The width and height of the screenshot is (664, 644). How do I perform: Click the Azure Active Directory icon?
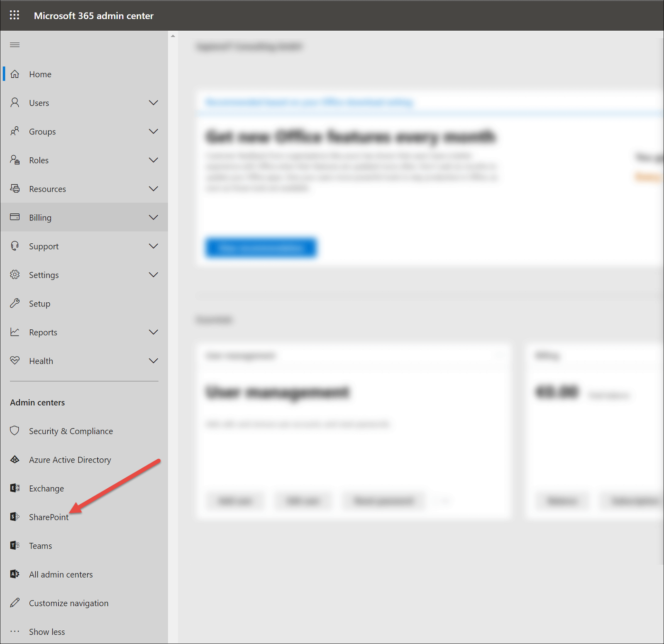(15, 459)
